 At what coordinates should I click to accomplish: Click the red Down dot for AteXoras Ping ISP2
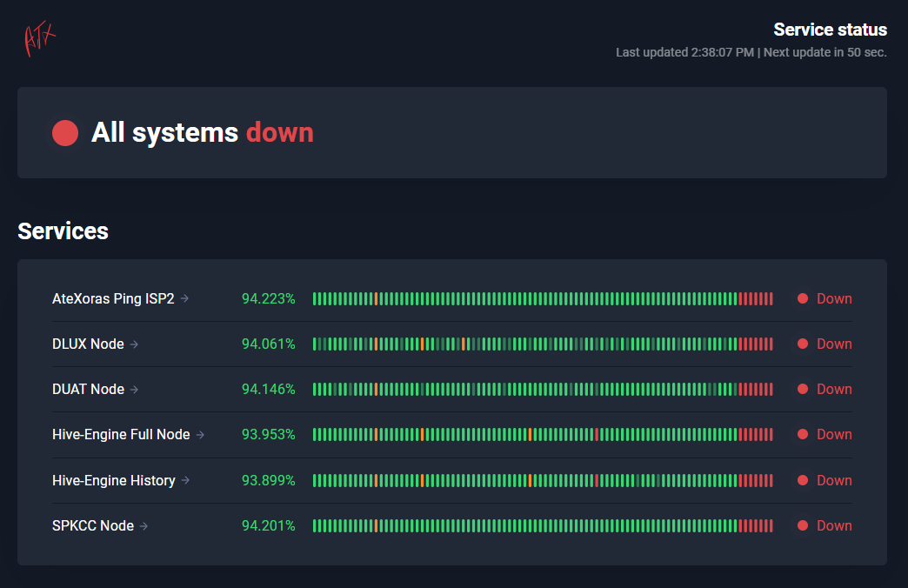point(803,298)
